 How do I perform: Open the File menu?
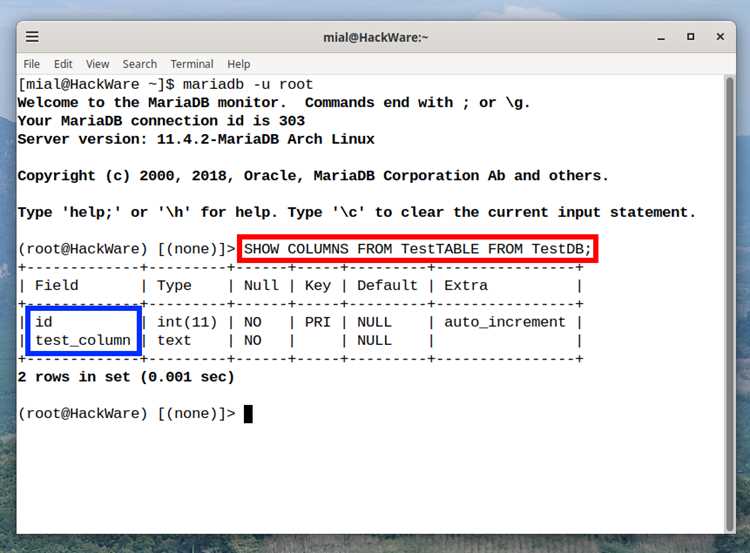[x=32, y=64]
